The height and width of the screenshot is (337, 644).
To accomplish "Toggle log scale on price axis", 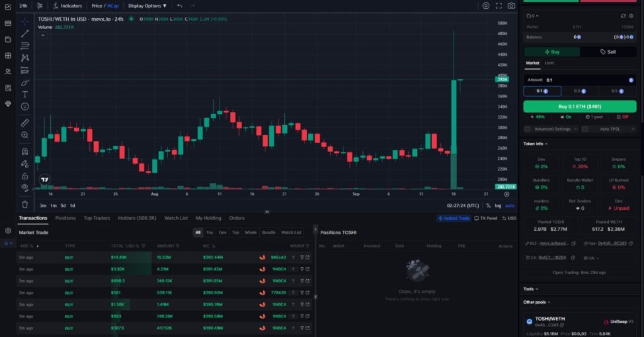I will click(498, 206).
